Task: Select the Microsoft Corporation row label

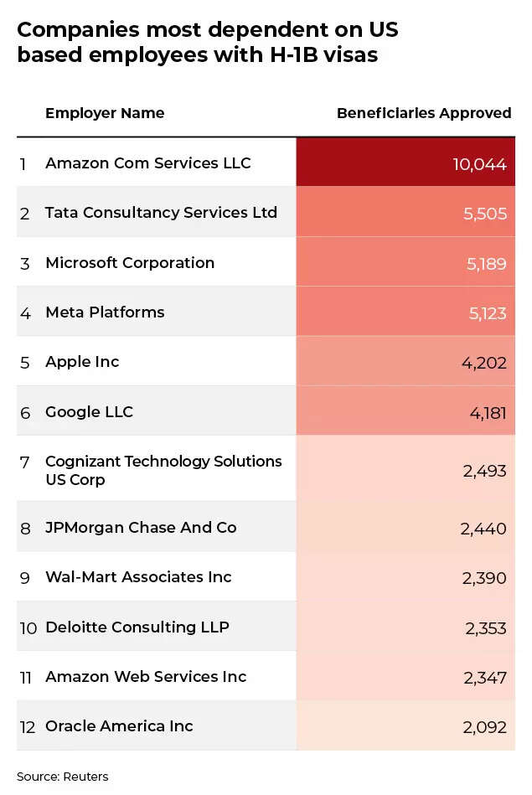Action: coord(130,263)
